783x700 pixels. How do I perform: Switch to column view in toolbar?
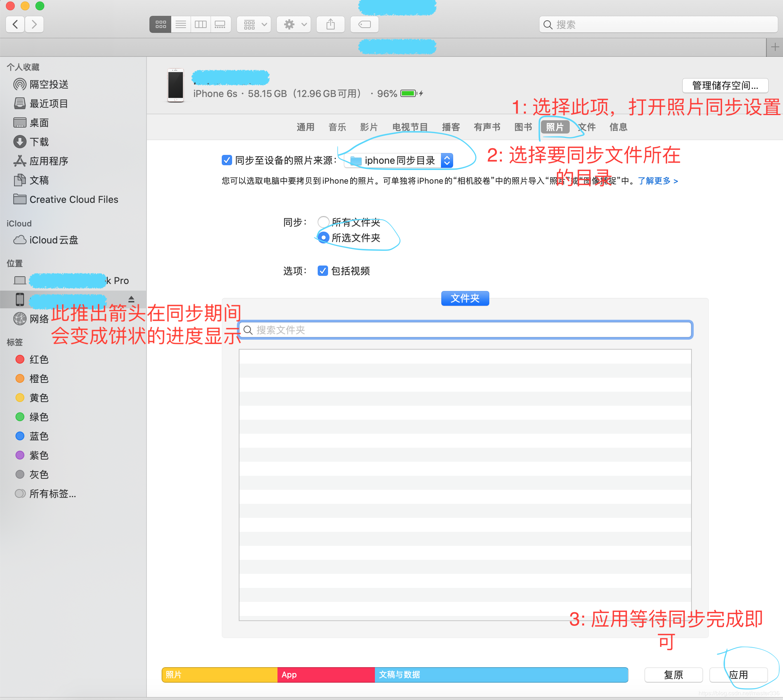(200, 25)
